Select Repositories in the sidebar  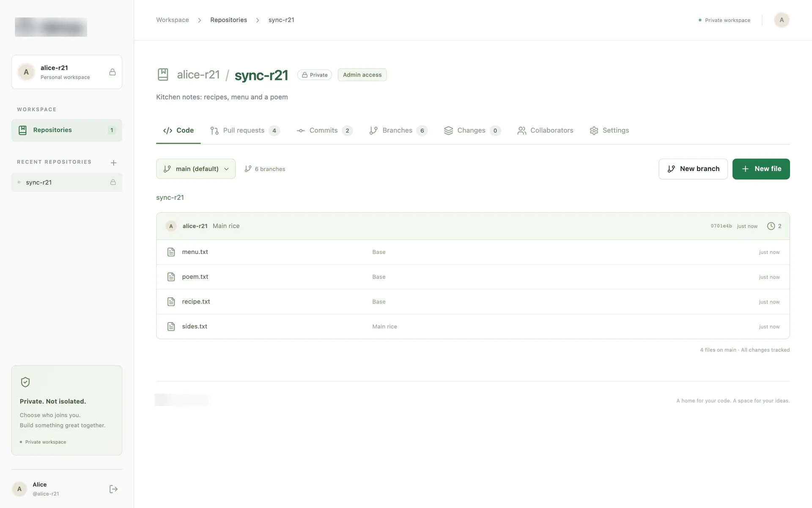coord(67,130)
